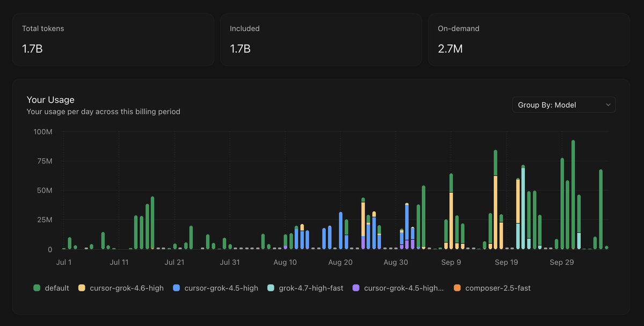This screenshot has height=326, width=644.
Task: Click the "Sep 29" x-axis label
Action: (x=562, y=262)
